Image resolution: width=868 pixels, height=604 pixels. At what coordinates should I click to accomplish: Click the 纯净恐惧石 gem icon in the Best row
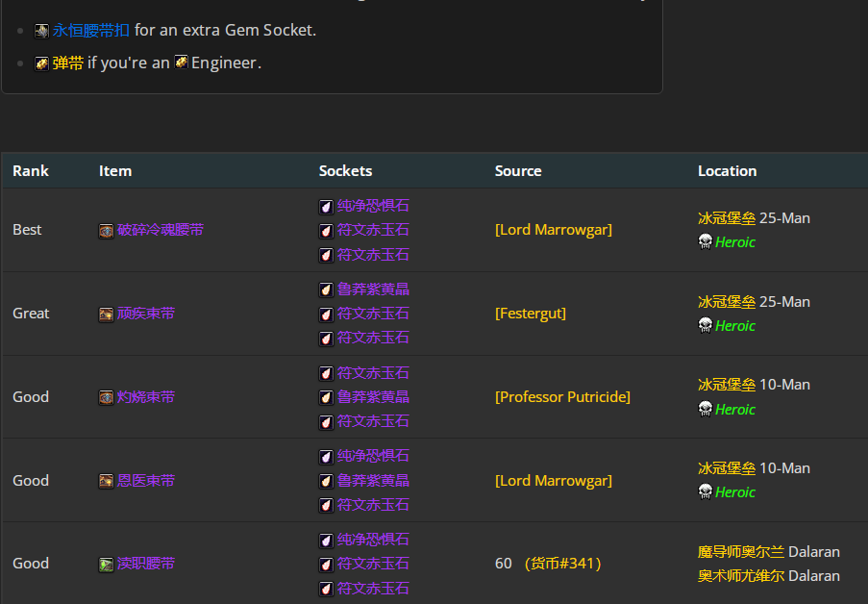click(327, 206)
